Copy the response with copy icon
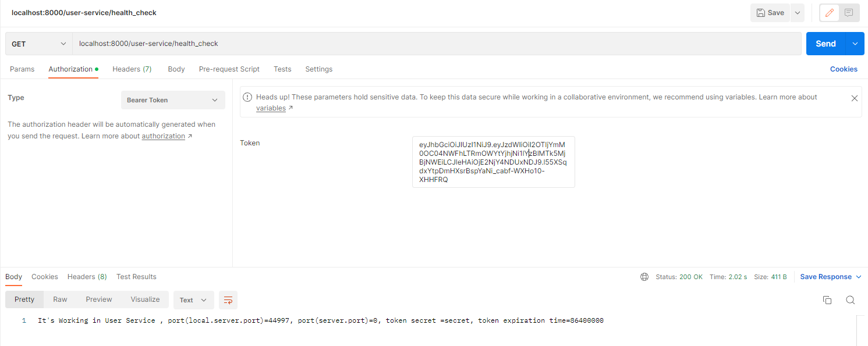The height and width of the screenshot is (346, 868). pyautogui.click(x=827, y=300)
